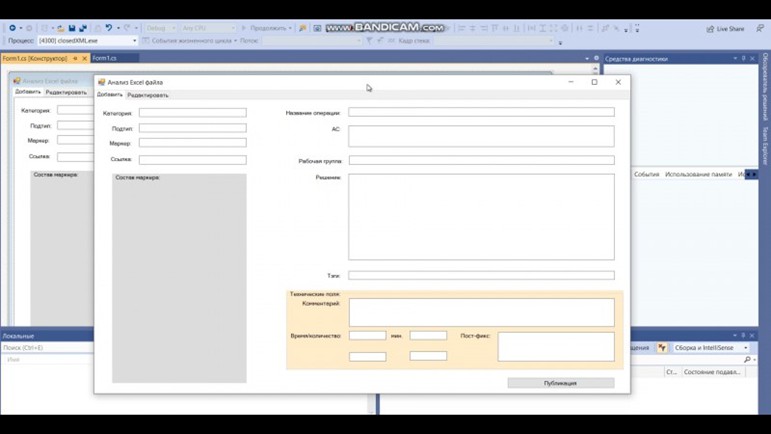Click the find-in-files icon beside Продолжить
The height and width of the screenshot is (434, 771).
(303, 28)
